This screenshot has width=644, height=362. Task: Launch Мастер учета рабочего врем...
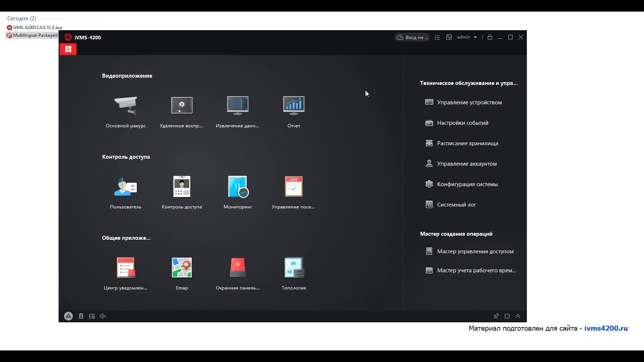pos(470,270)
